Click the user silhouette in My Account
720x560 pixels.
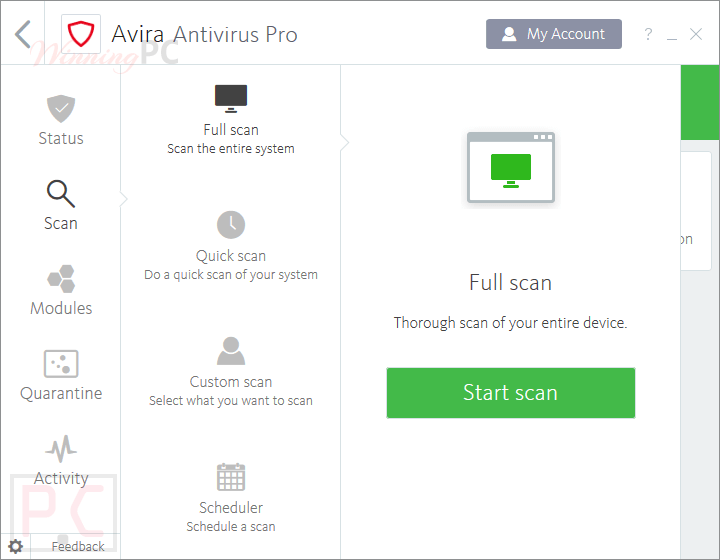coord(509,34)
